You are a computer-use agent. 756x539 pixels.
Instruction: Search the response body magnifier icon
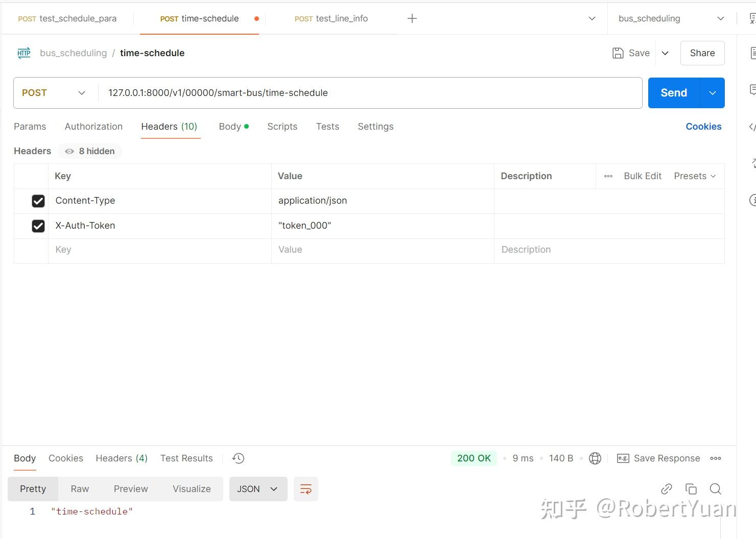(x=716, y=489)
